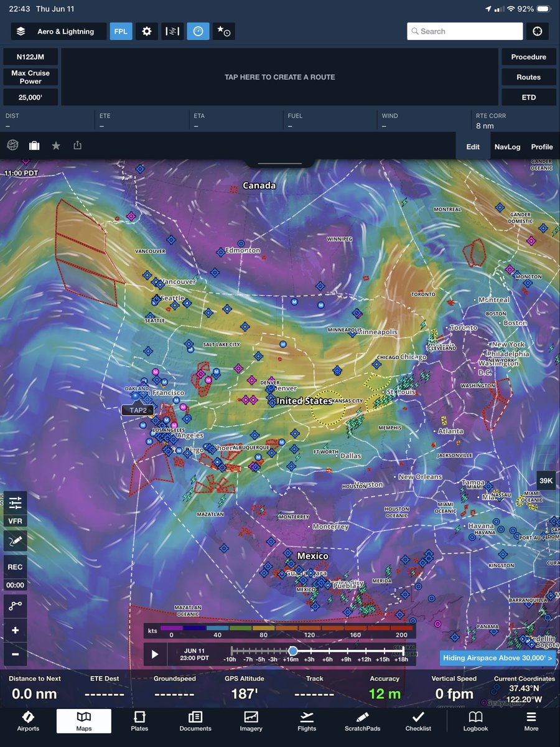
Task: Open the Flights tab
Action: click(x=307, y=721)
